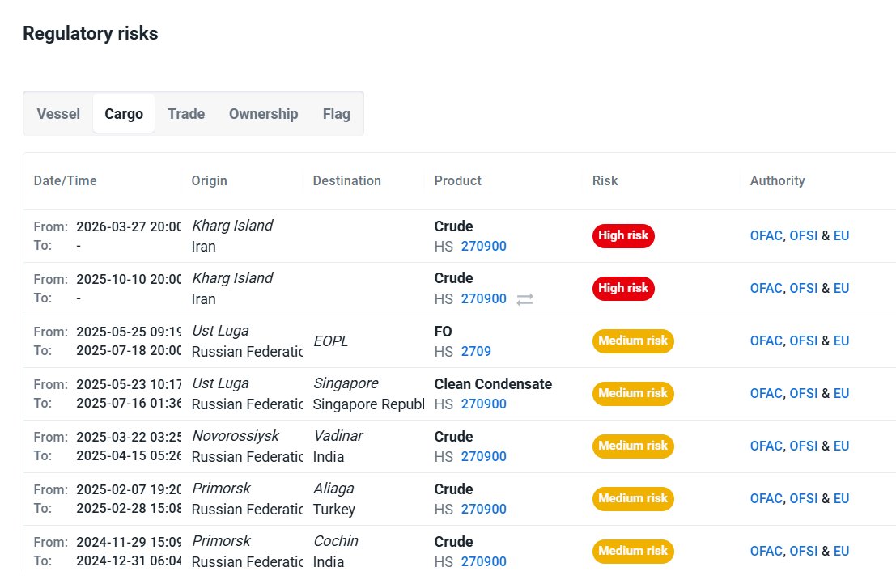Click the Clean Condensate product name

493,383
